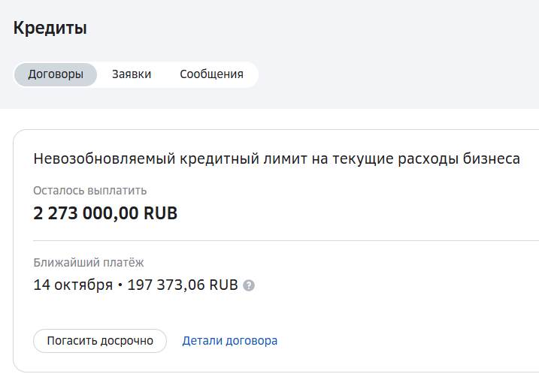Select the 14 октября payment date

click(x=73, y=285)
